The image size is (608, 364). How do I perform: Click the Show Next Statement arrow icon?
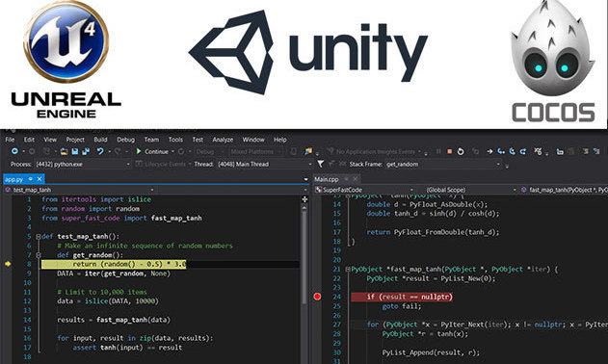(x=490, y=151)
